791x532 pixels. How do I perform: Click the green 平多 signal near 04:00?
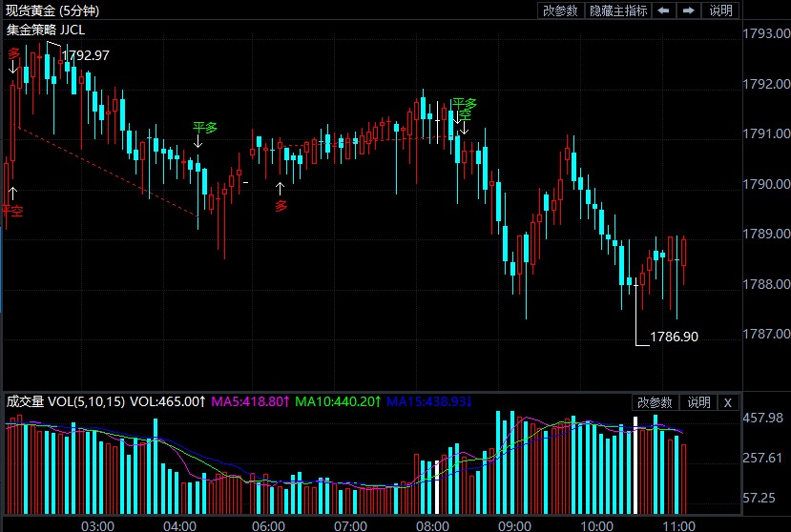(205, 127)
